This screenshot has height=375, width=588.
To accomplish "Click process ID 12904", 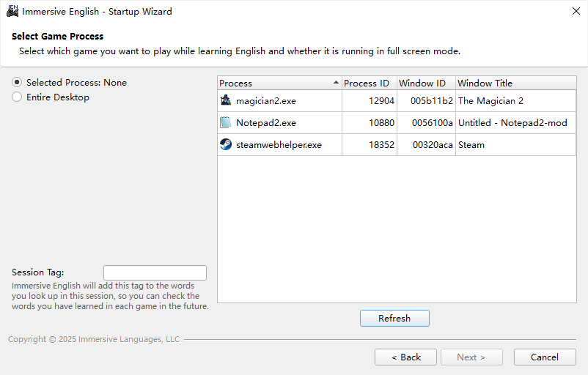I will 381,101.
